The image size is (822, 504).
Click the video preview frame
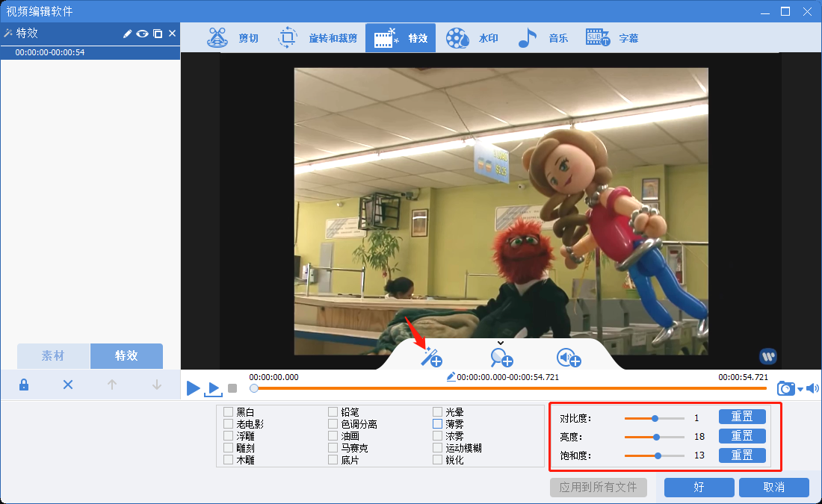click(x=501, y=211)
